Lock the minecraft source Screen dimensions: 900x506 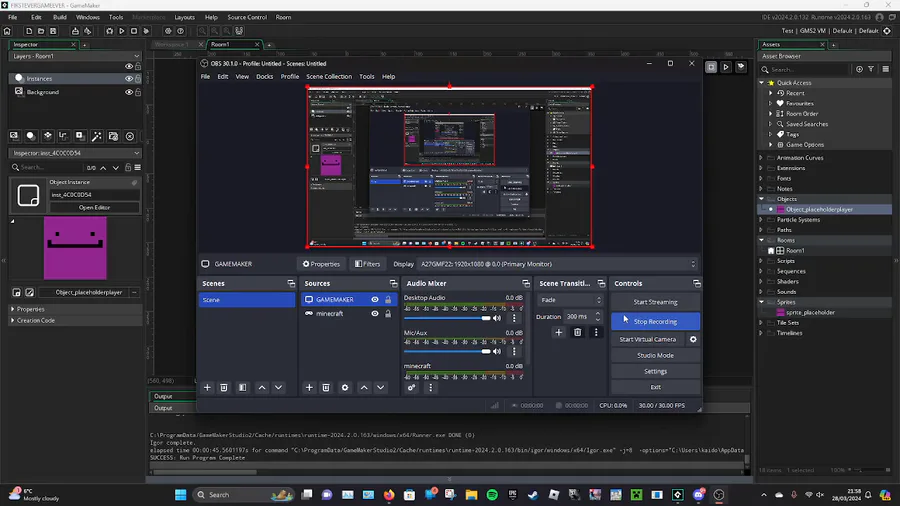[x=388, y=314]
